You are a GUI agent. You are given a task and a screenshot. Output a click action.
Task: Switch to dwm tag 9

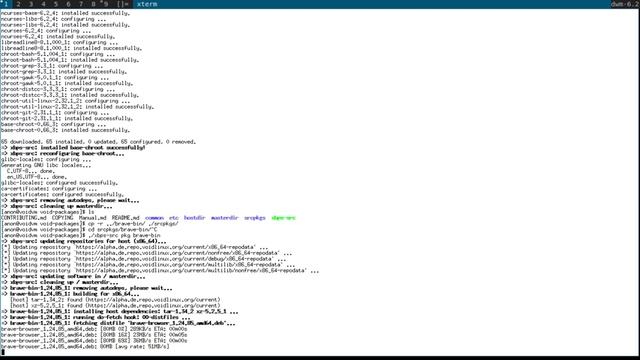(x=106, y=4)
